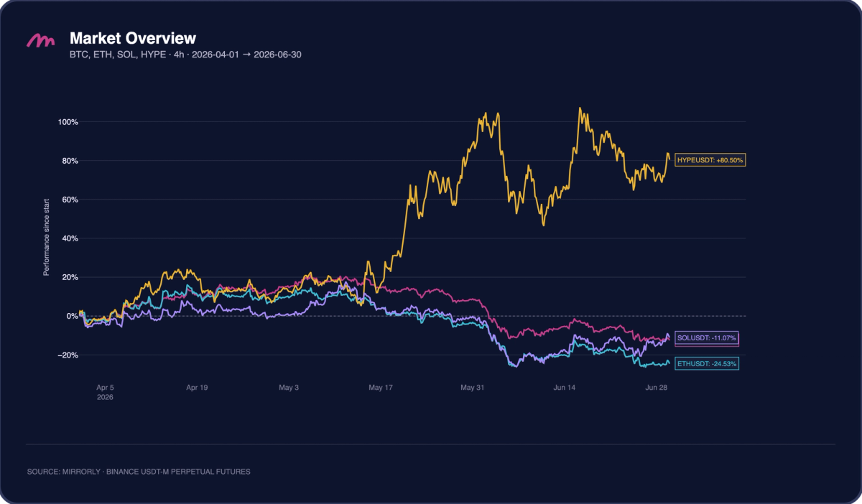Click the "Performance since start" axis title

coord(46,238)
